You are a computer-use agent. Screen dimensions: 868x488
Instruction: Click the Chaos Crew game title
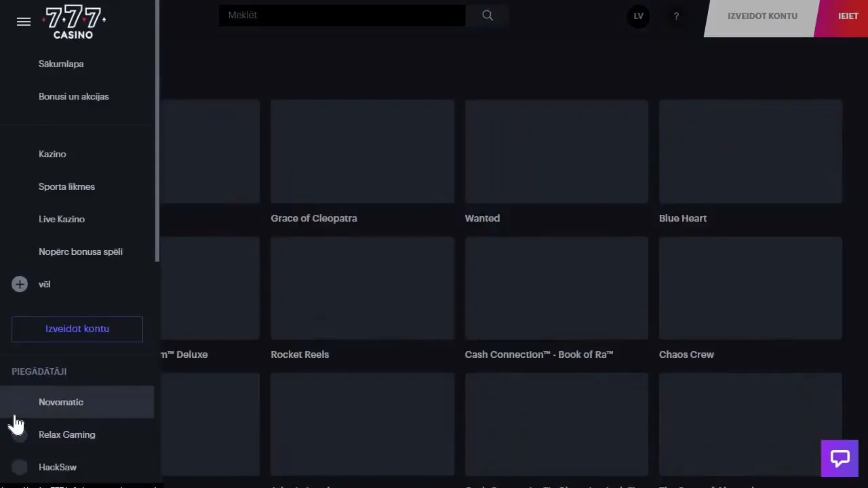686,354
